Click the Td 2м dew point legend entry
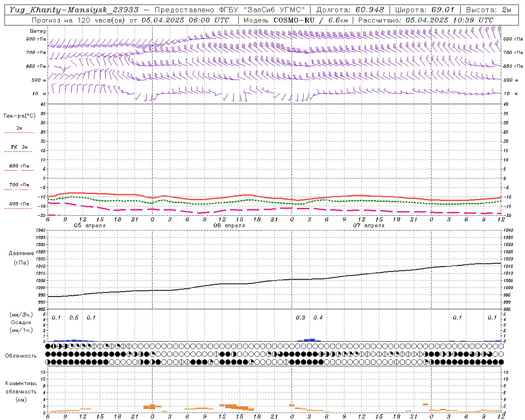 (x=19, y=147)
